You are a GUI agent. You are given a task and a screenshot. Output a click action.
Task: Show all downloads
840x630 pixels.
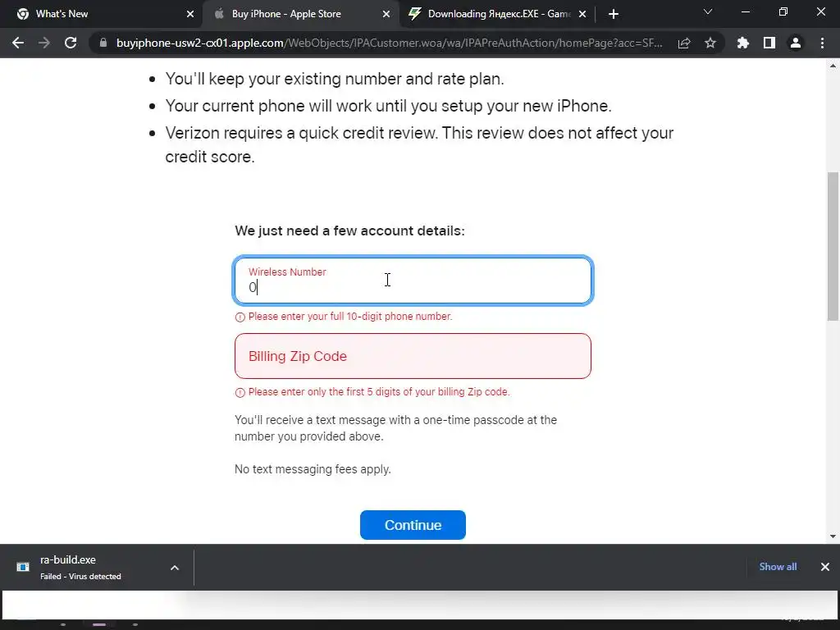tap(778, 567)
